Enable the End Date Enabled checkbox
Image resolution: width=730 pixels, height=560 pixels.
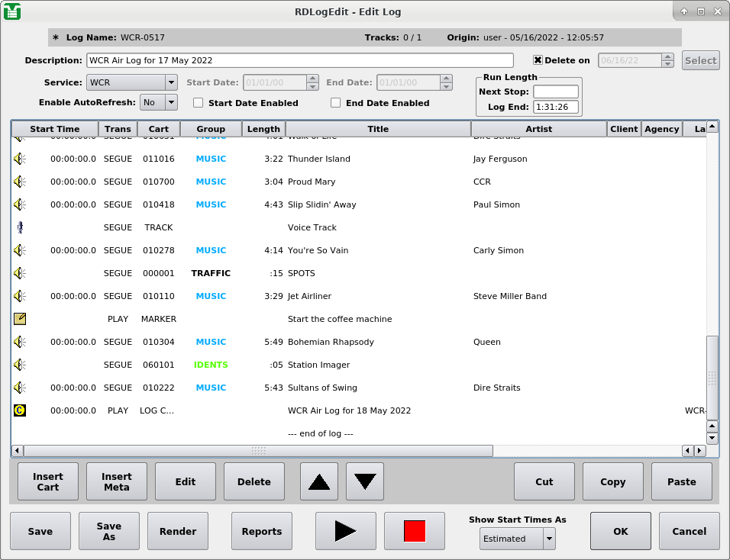click(336, 103)
